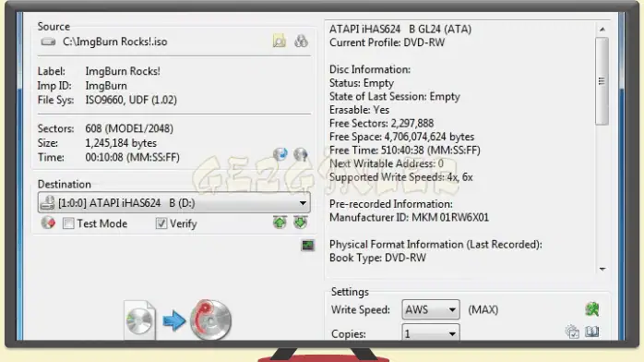The image size is (644, 362).
Task: Enable the Test Mode checkbox
Action: [x=68, y=223]
